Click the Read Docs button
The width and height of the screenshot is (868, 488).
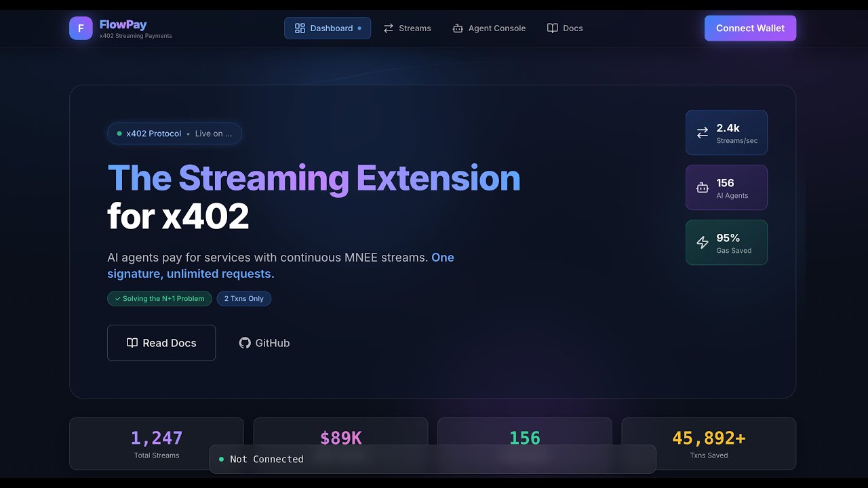161,343
